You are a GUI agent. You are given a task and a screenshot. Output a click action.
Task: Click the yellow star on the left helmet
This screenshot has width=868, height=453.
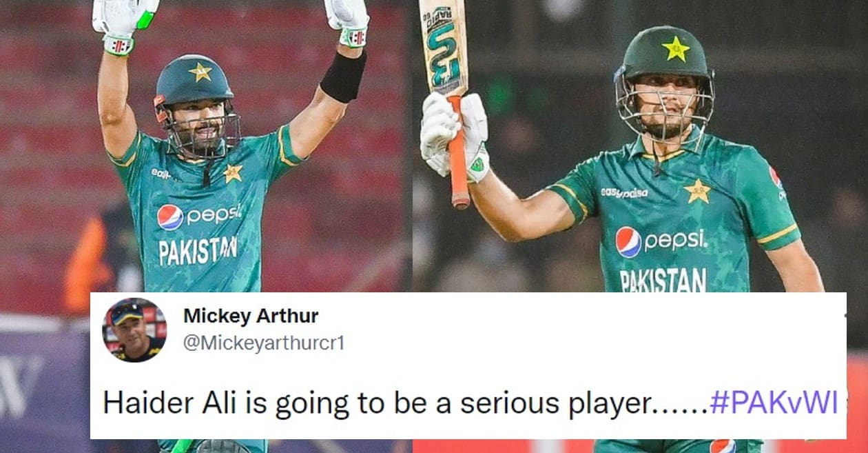tap(201, 72)
